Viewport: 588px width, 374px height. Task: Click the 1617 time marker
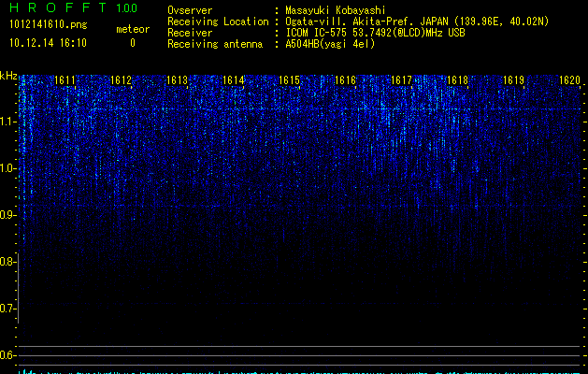tap(401, 80)
